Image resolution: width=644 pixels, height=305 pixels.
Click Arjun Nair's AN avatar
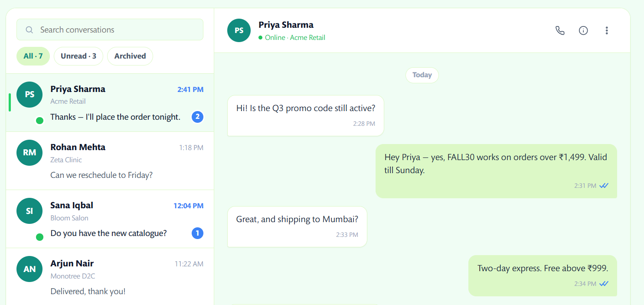tap(29, 269)
